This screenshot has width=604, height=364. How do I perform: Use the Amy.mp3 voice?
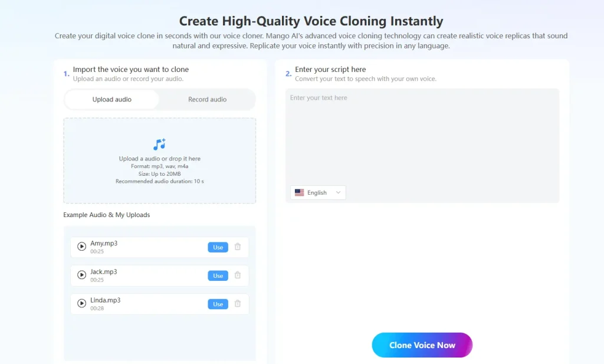pyautogui.click(x=218, y=247)
